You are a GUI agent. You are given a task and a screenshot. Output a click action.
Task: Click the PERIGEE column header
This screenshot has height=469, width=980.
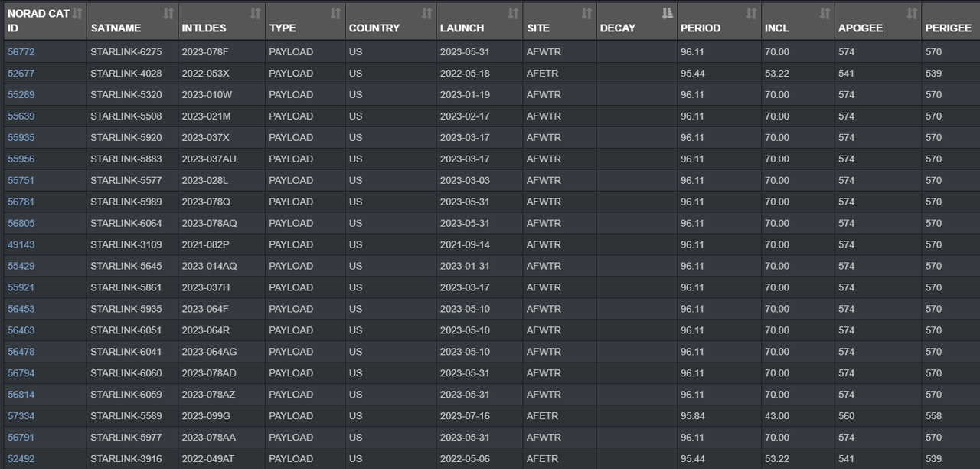point(951,21)
